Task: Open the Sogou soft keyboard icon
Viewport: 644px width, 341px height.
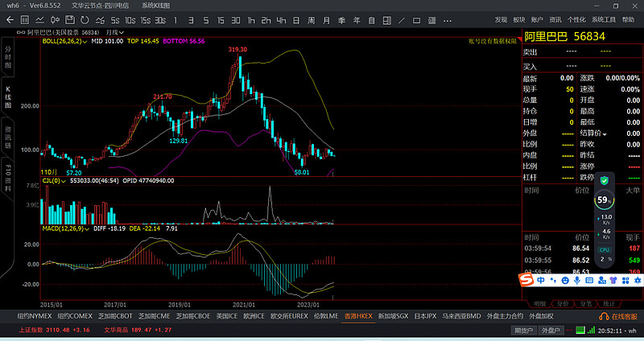Action: [589, 280]
